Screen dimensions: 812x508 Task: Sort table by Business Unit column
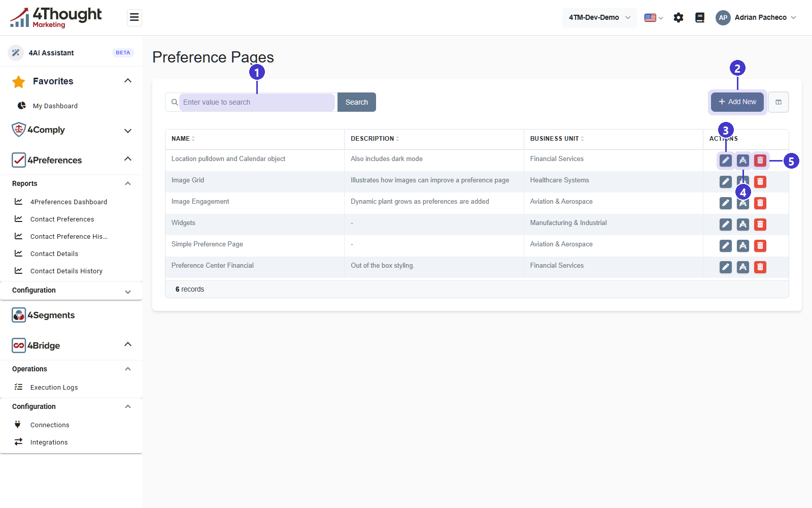tap(557, 139)
